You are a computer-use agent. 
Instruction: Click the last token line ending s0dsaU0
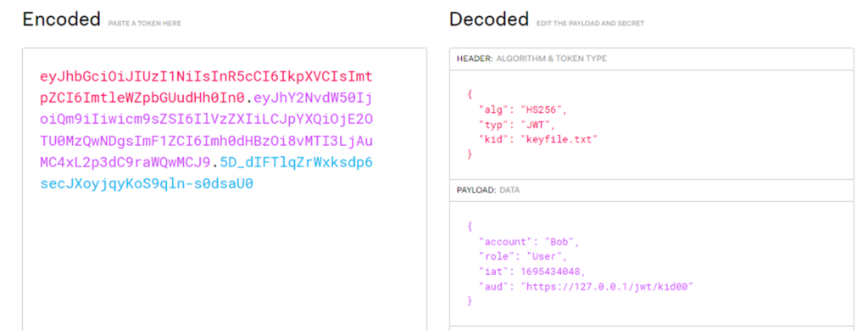point(147,183)
